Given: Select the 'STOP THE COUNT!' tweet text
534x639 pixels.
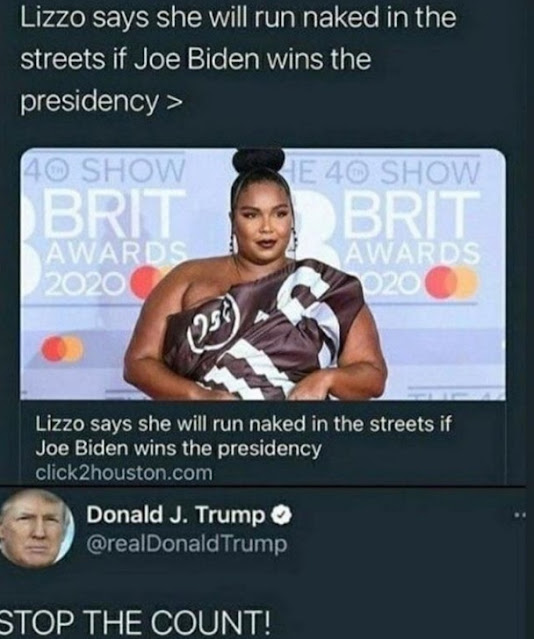Looking at the screenshot, I should coord(135,621).
